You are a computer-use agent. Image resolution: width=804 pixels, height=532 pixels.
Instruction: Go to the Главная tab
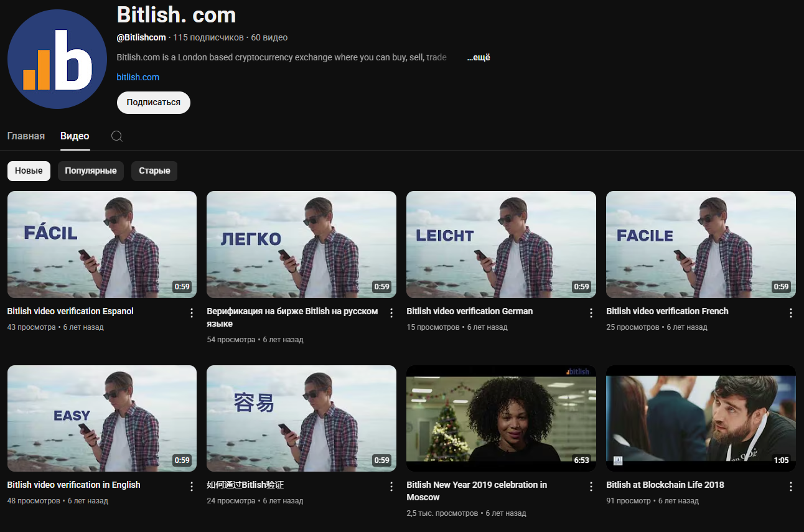pyautogui.click(x=26, y=136)
